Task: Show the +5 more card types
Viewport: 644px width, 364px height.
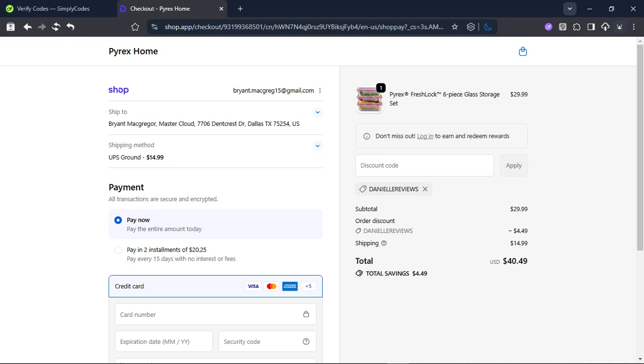Action: (308, 286)
